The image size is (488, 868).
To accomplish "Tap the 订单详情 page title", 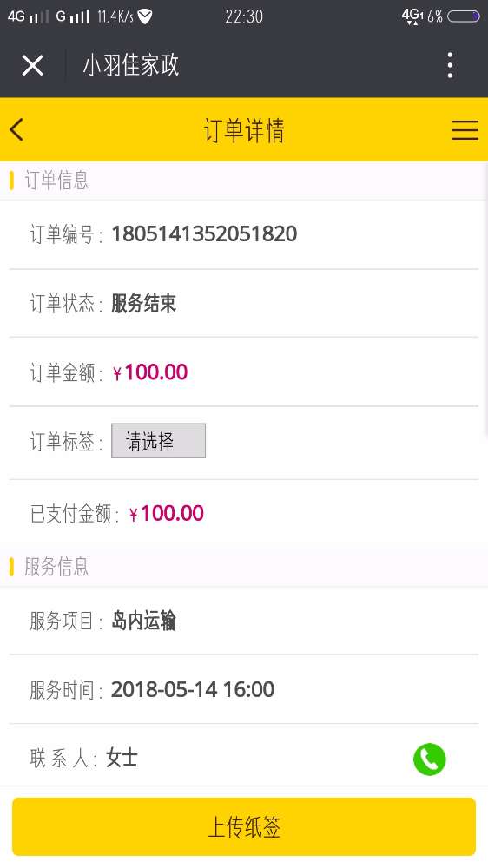I will (x=244, y=131).
